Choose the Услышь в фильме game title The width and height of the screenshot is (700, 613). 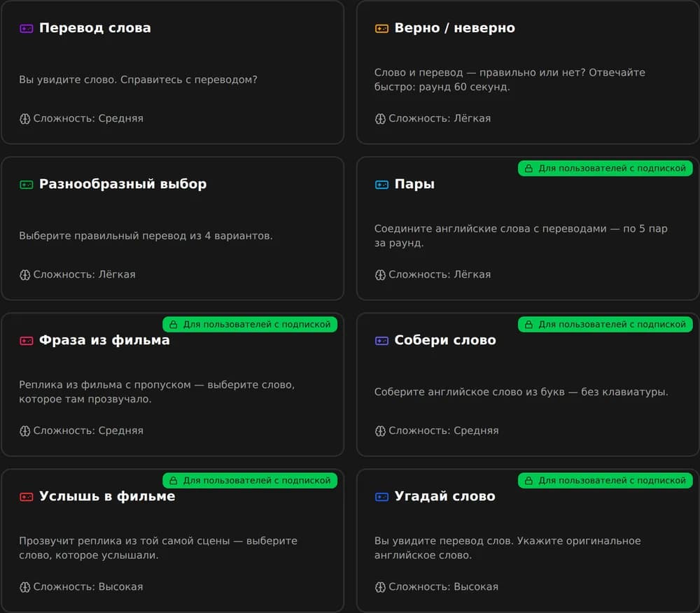click(x=107, y=497)
